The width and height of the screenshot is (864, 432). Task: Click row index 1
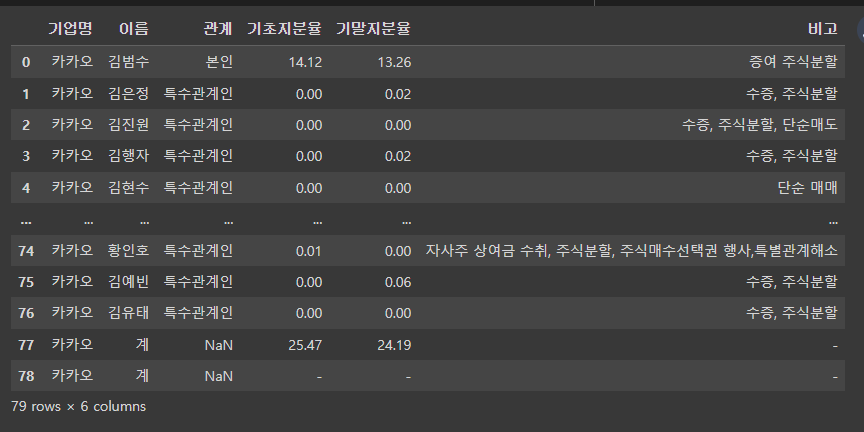coord(26,94)
